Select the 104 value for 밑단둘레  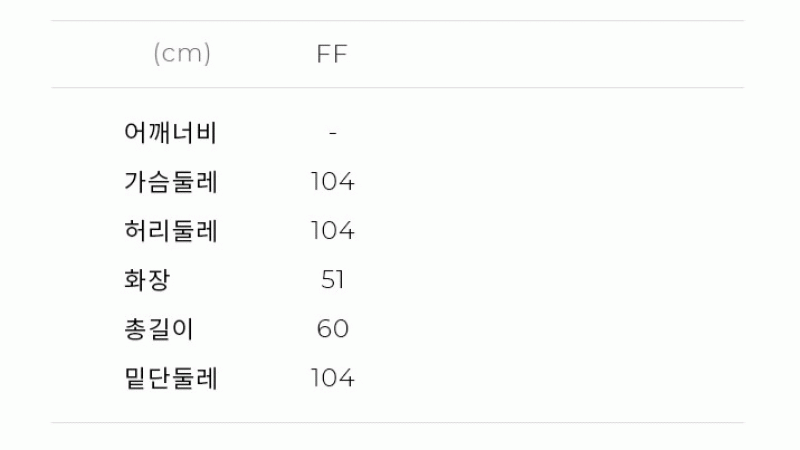(x=333, y=378)
